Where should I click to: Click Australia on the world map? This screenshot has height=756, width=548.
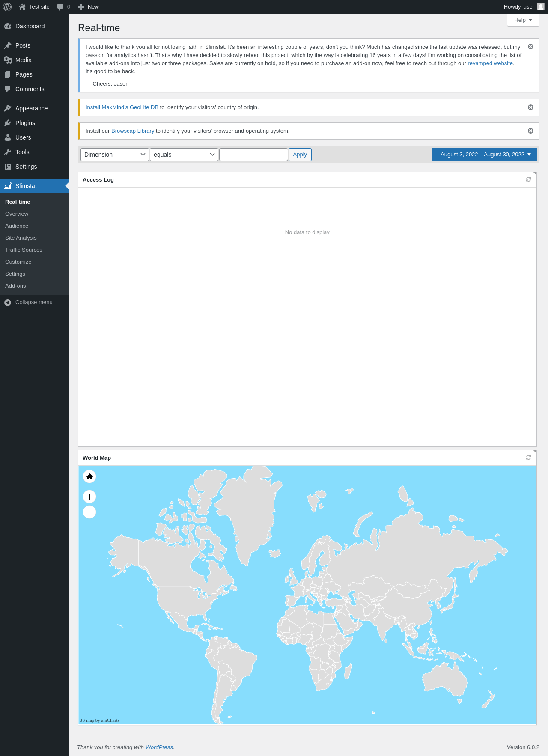point(444,680)
